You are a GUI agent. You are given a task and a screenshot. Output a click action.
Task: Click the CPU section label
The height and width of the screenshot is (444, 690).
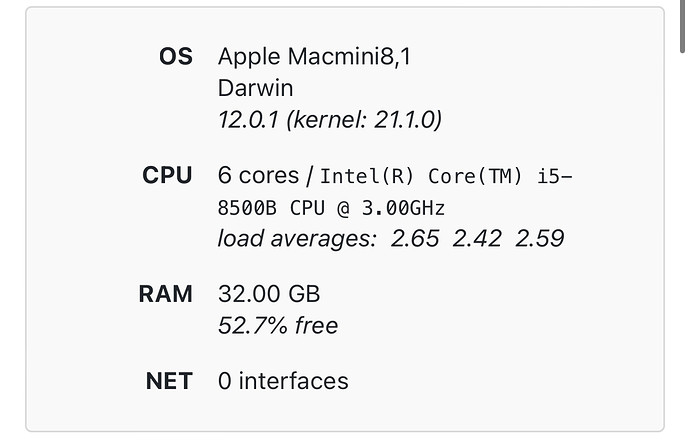pos(167,176)
